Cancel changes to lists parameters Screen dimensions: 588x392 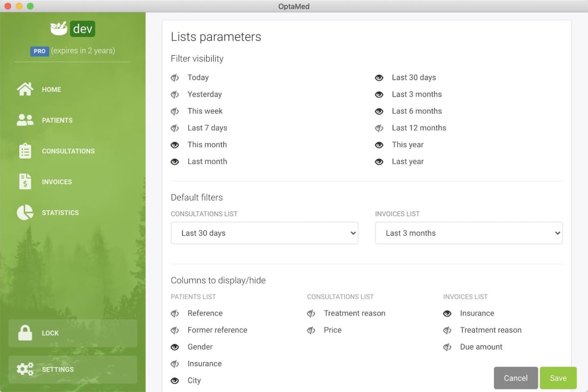click(x=515, y=378)
